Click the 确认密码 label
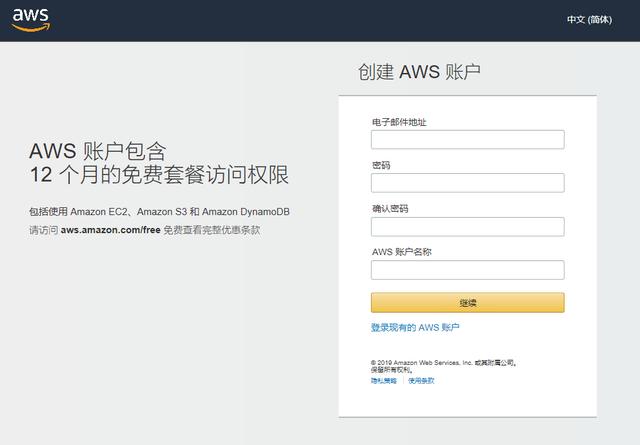Viewport: 640px width, 445px height. pos(390,209)
